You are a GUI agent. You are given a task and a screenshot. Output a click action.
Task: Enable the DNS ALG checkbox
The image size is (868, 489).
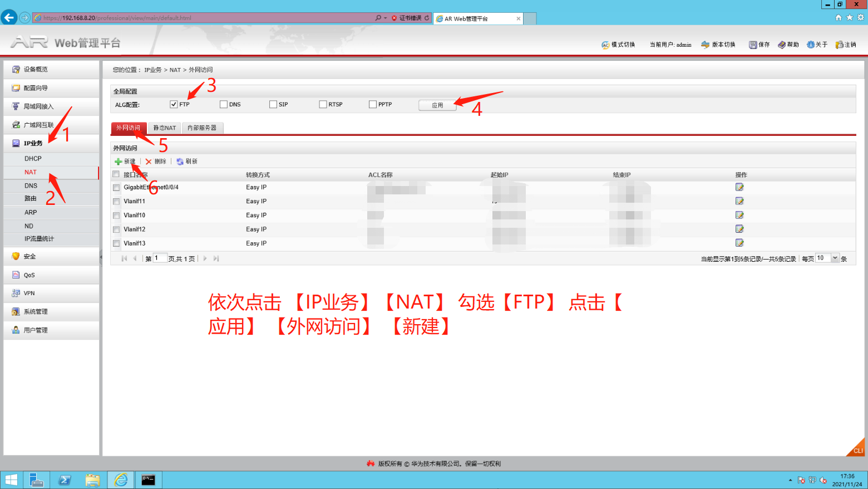[x=224, y=104]
